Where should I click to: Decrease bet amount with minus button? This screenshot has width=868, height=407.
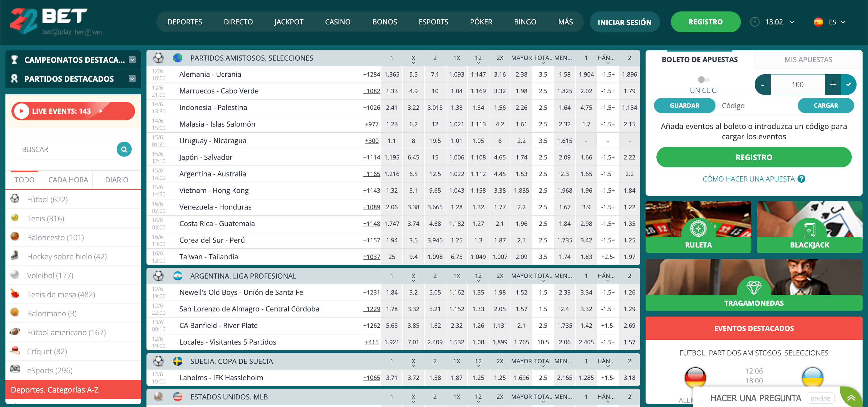coord(763,85)
